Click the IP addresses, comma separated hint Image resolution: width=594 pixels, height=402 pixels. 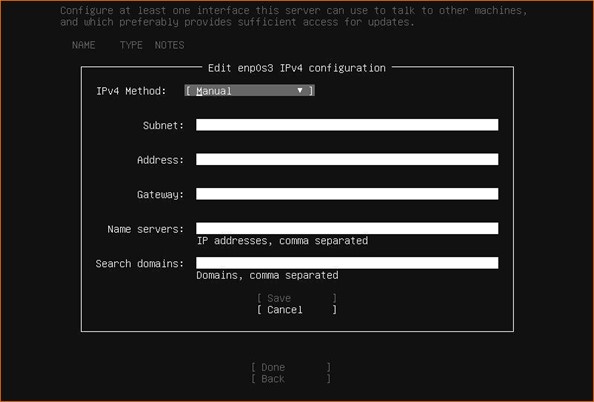pyautogui.click(x=282, y=241)
